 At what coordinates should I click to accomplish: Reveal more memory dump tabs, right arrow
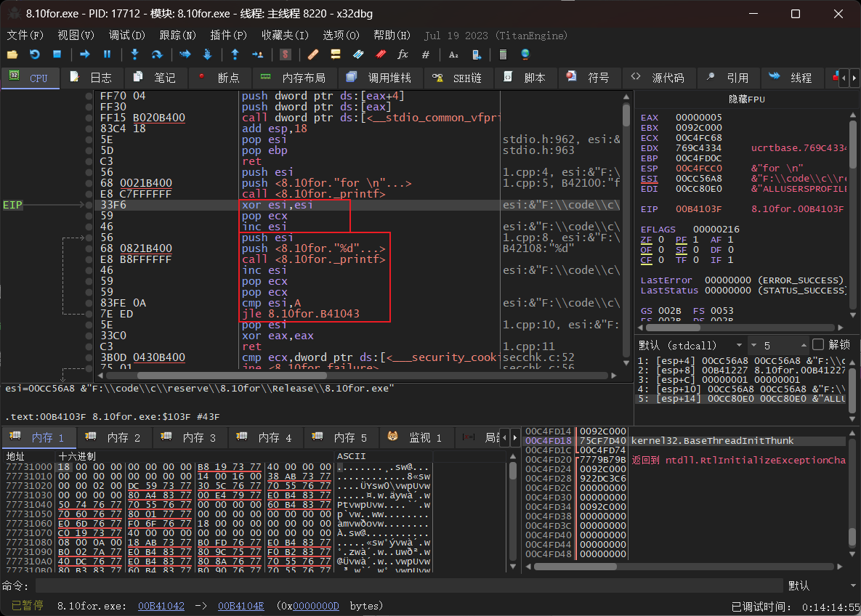tap(515, 437)
